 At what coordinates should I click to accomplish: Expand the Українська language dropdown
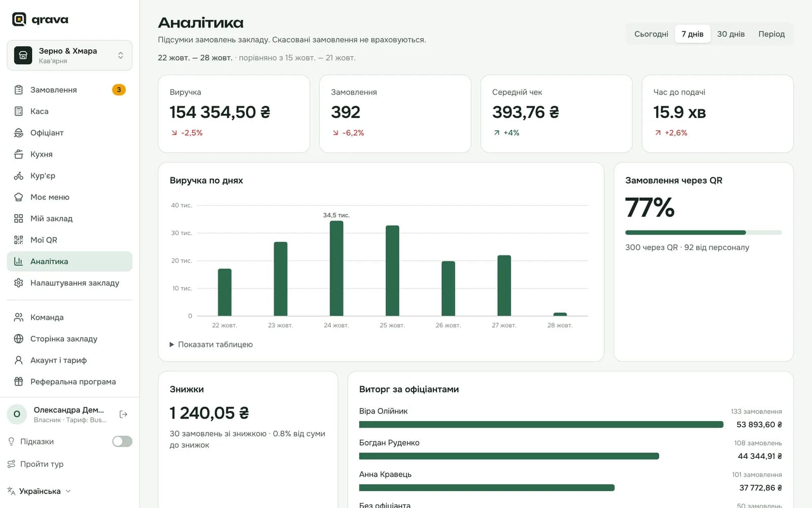coord(40,491)
